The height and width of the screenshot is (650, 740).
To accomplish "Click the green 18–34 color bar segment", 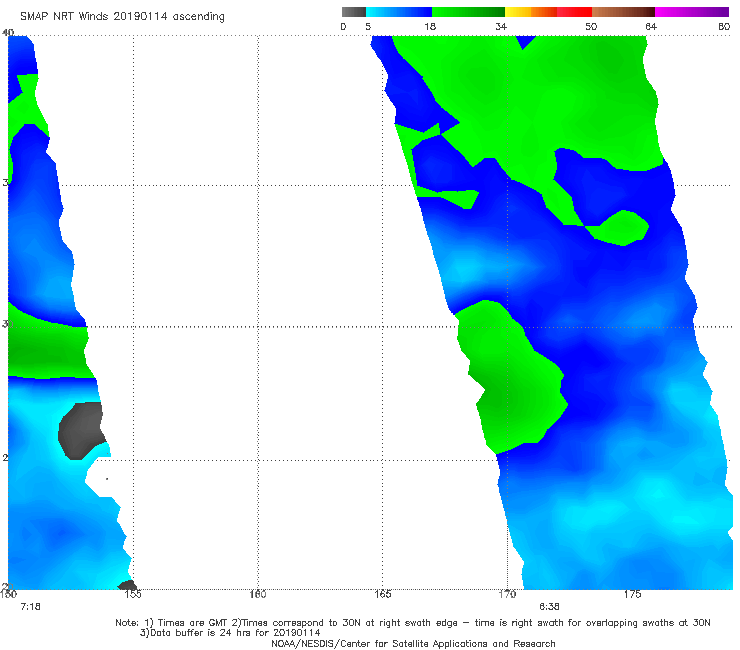I will click(x=468, y=12).
